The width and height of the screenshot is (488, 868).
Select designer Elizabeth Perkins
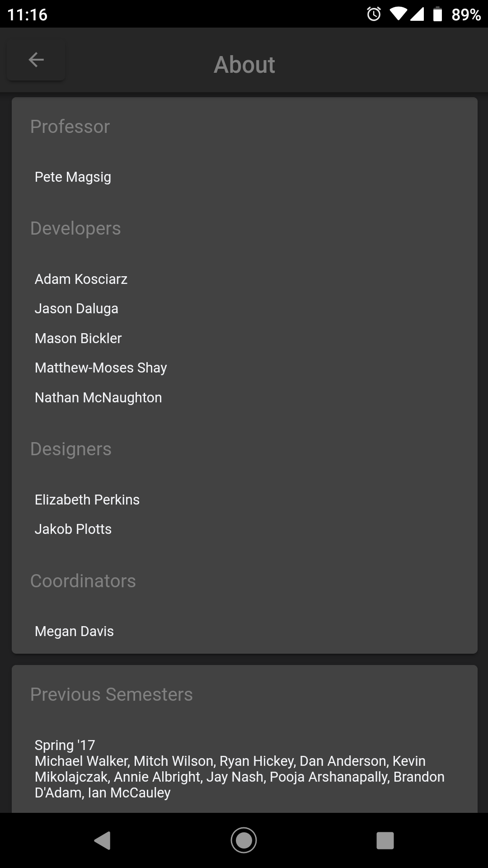(87, 500)
